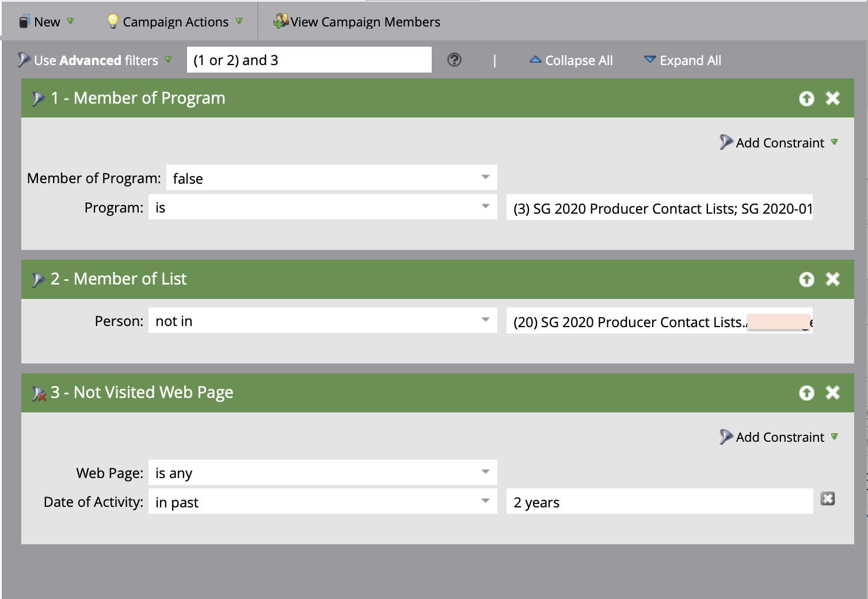The width and height of the screenshot is (868, 599).
Task: Remove the Member of List filter with its X icon
Action: pyautogui.click(x=833, y=279)
